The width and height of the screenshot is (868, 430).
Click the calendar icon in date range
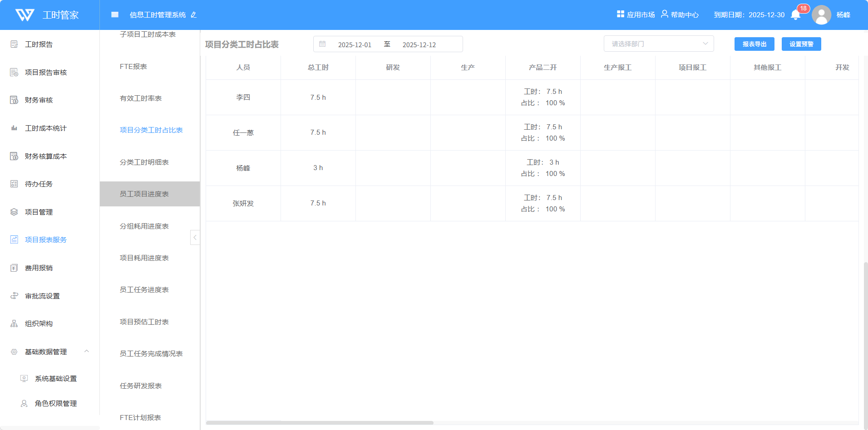point(322,44)
